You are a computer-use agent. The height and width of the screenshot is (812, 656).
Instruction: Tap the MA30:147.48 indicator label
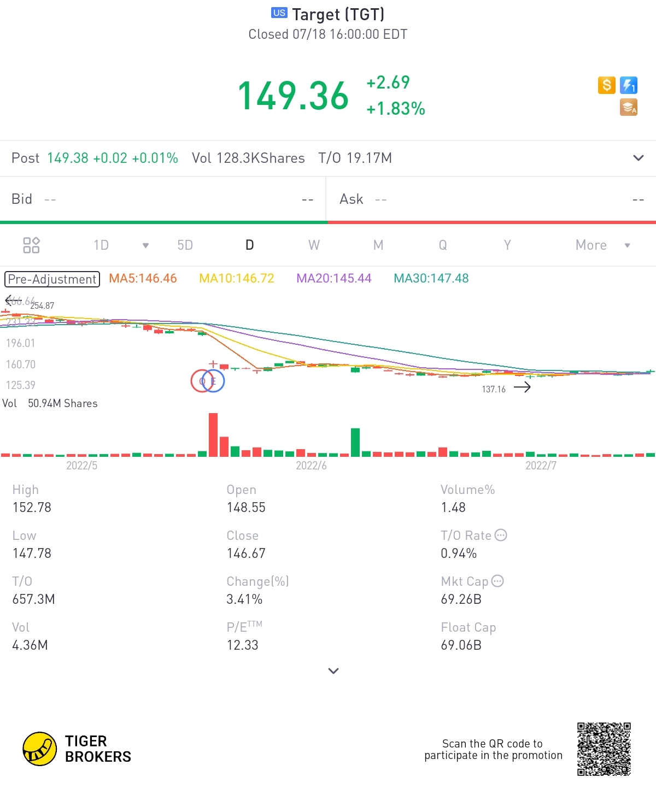tap(431, 278)
